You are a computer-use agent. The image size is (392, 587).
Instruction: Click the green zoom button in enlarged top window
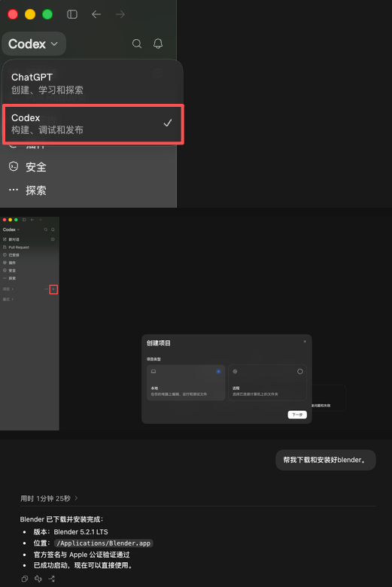tap(47, 14)
